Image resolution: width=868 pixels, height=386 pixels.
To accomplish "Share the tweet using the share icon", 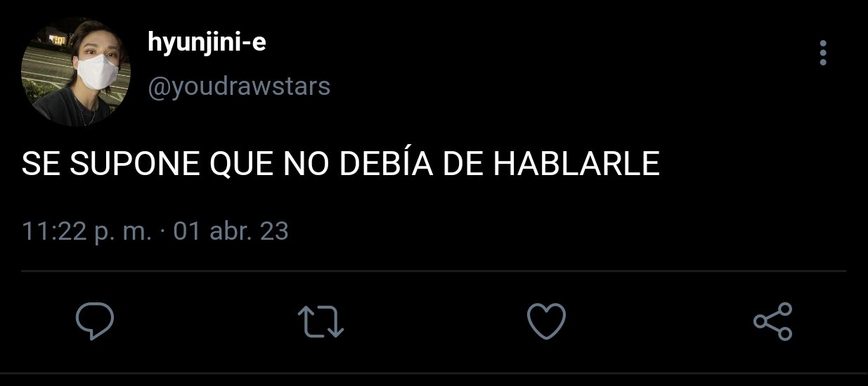I will (772, 322).
